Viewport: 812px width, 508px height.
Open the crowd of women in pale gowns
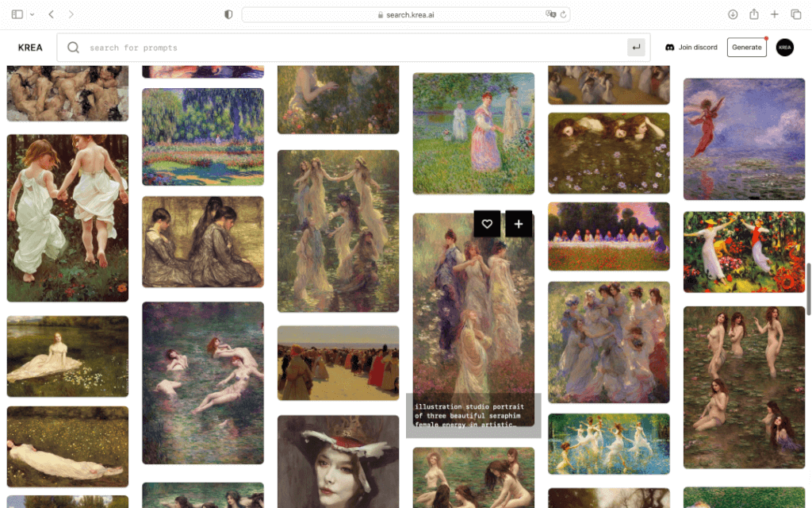(608, 342)
